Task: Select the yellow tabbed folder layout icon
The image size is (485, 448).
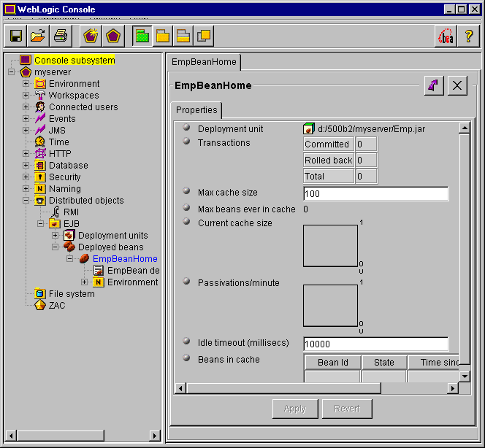Action: [163, 36]
